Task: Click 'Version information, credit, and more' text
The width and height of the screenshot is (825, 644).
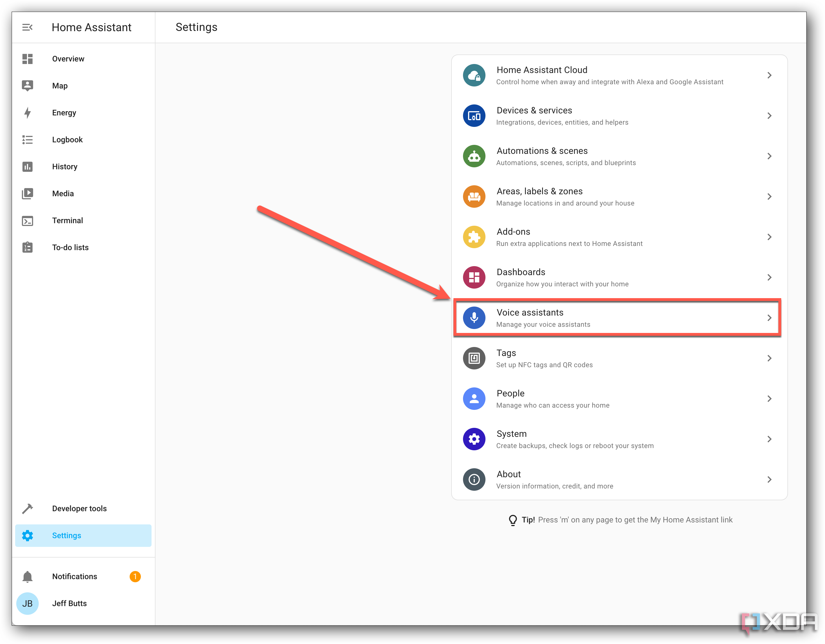Action: pyautogui.click(x=554, y=487)
